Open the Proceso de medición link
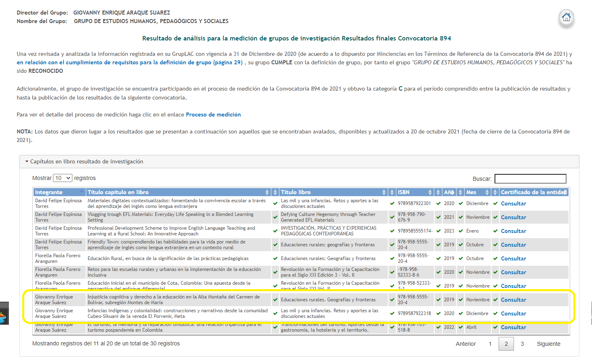The image size is (592, 364). 213,114
